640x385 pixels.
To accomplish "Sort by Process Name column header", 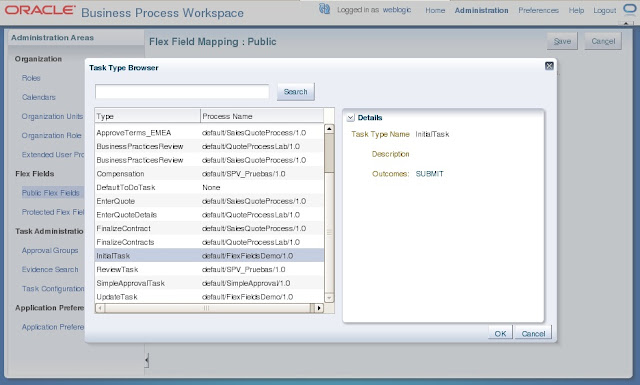I will click(x=262, y=116).
